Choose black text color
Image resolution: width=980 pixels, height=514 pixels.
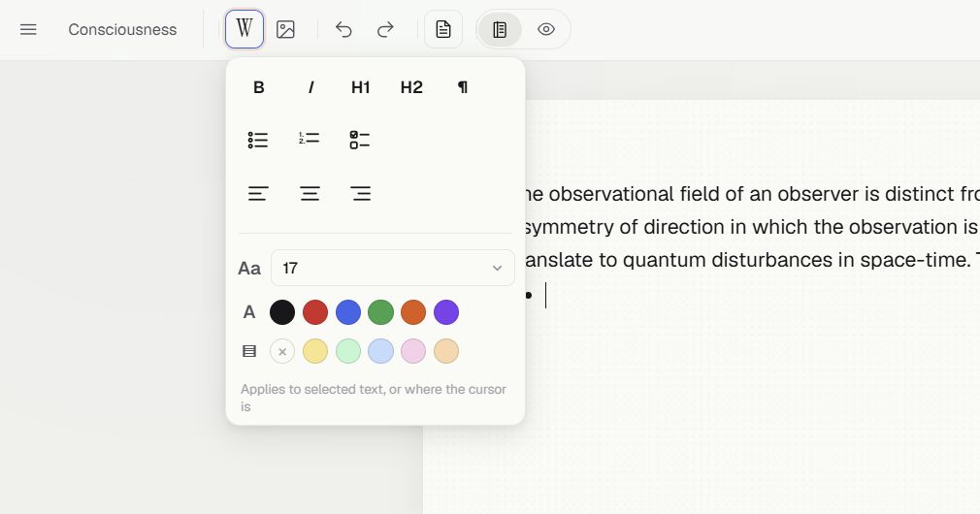click(x=282, y=312)
